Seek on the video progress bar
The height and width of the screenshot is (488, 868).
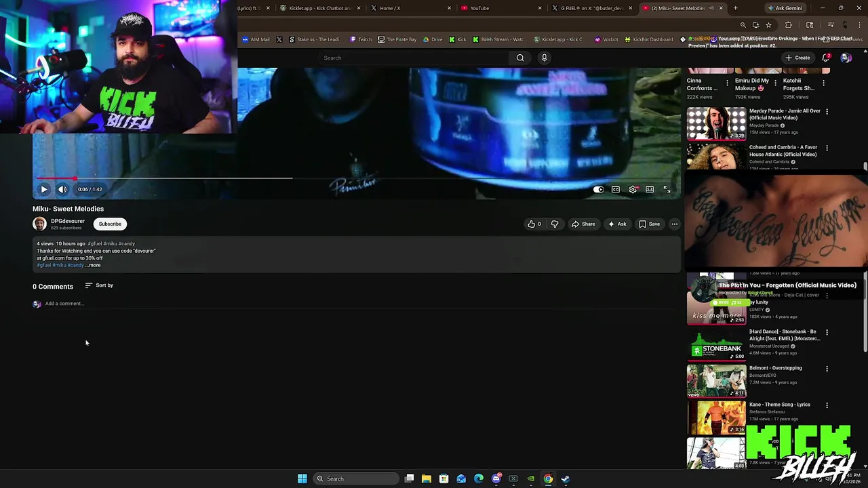355,178
